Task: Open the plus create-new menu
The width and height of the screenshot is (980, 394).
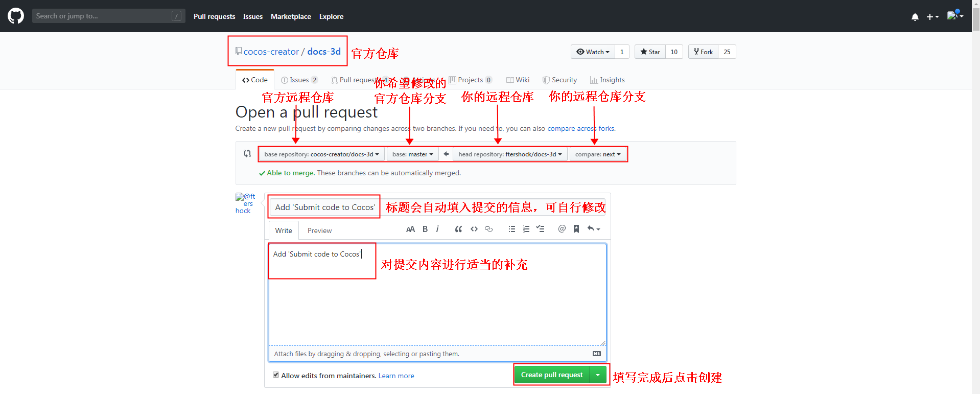Action: point(932,17)
